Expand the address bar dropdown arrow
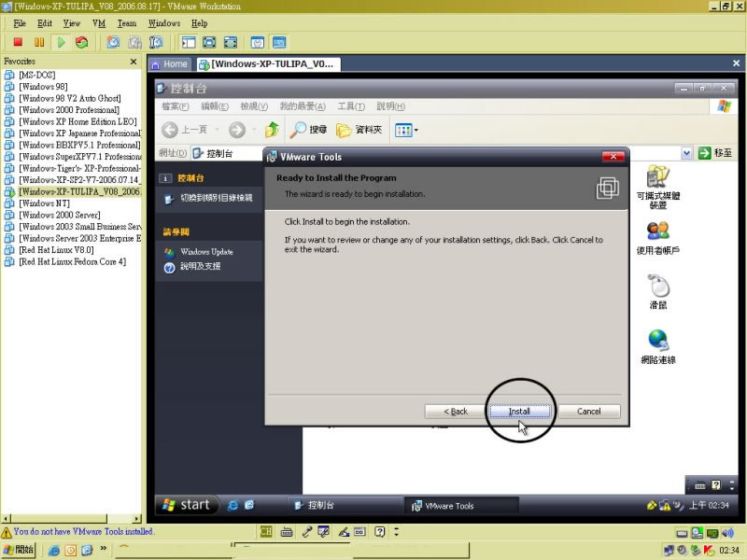Viewport: 747px width, 560px height. pos(686,153)
